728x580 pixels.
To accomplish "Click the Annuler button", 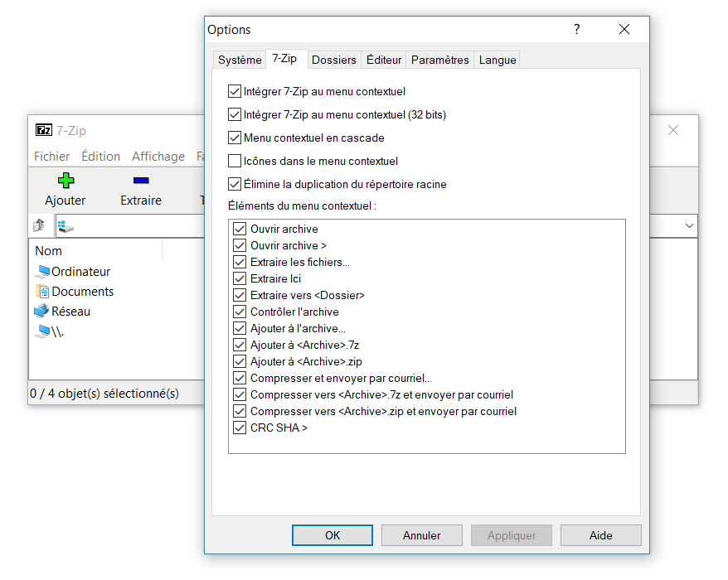I will (x=421, y=535).
